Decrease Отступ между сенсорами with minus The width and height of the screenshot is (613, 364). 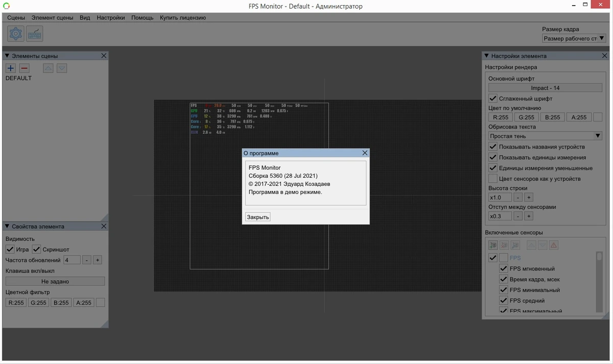point(518,216)
